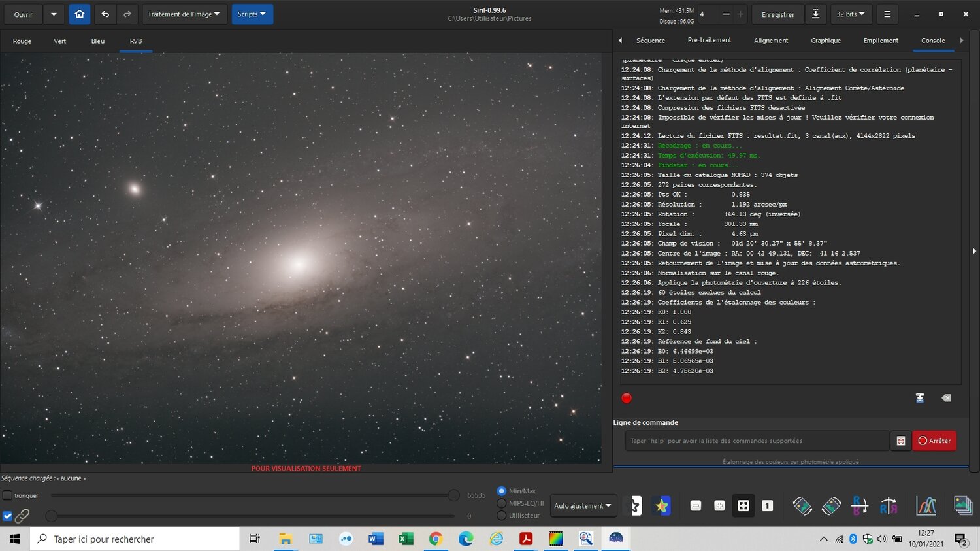Open the Windows Start menu
This screenshot has height=551, width=980.
point(14,539)
